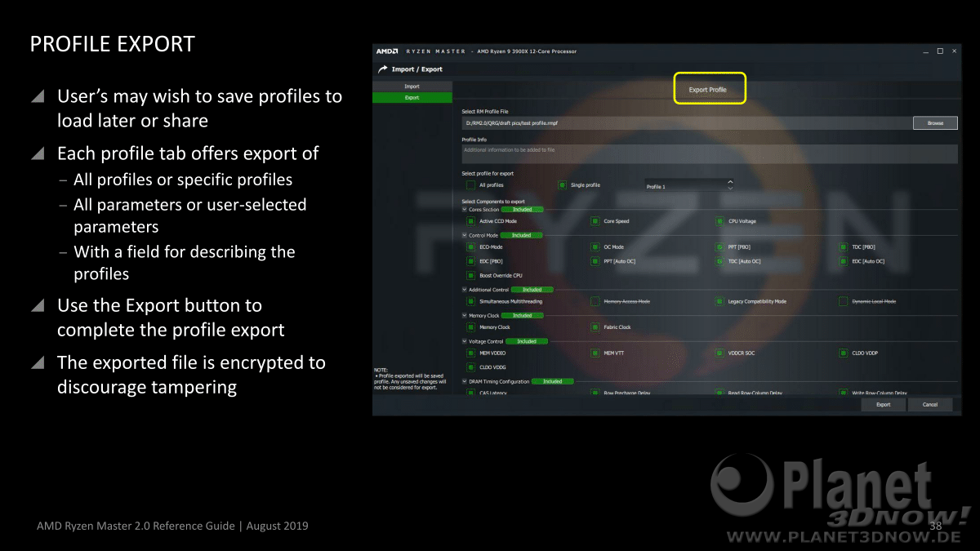Uncheck the CLDO VDDP checkbox
980x551 pixels.
coord(844,353)
